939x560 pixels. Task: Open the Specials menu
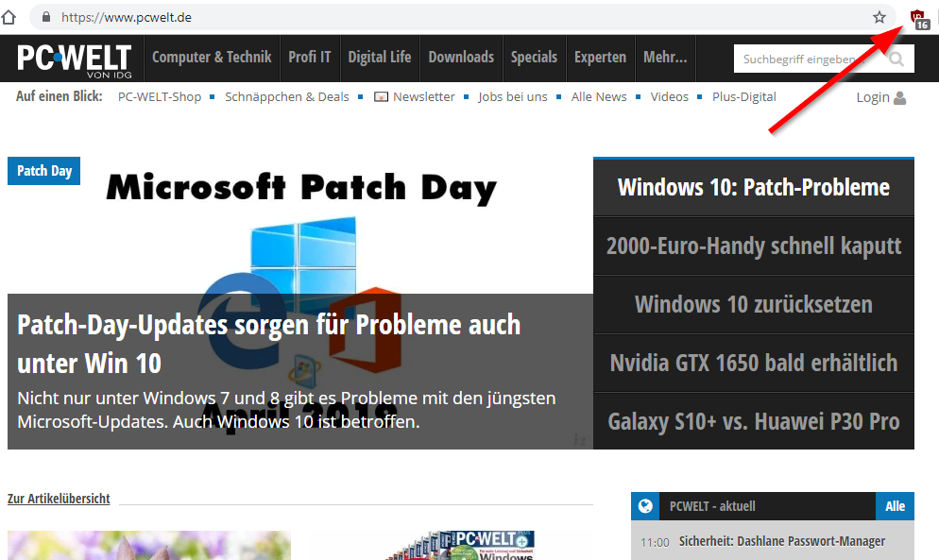[534, 58]
